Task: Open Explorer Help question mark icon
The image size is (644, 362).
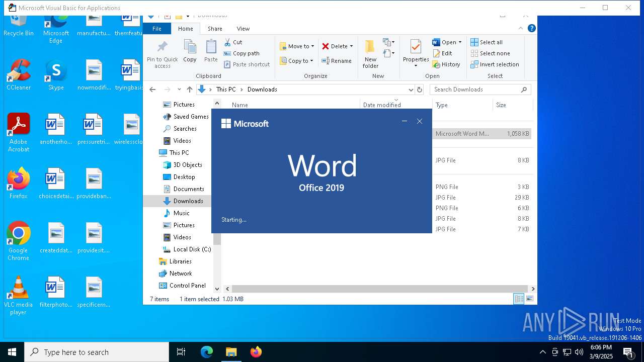Action: click(x=531, y=29)
